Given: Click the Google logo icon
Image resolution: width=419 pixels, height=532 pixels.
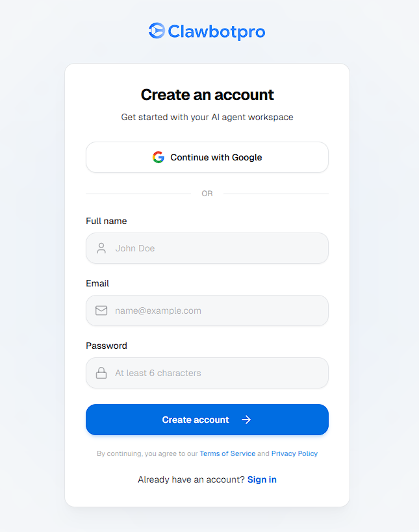Looking at the screenshot, I should [159, 157].
